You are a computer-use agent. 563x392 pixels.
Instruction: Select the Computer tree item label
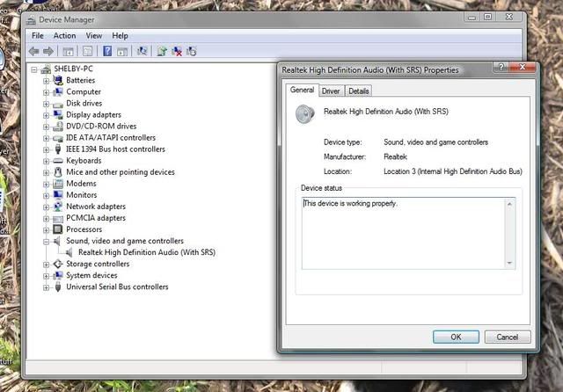tap(84, 91)
